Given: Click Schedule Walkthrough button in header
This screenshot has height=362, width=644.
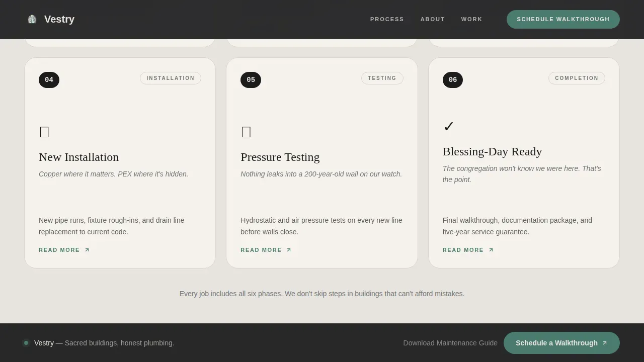Looking at the screenshot, I should 563,19.
